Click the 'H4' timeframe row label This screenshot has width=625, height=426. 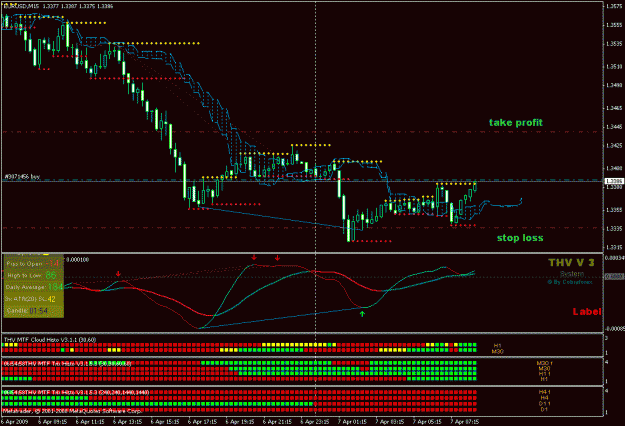pyautogui.click(x=544, y=398)
